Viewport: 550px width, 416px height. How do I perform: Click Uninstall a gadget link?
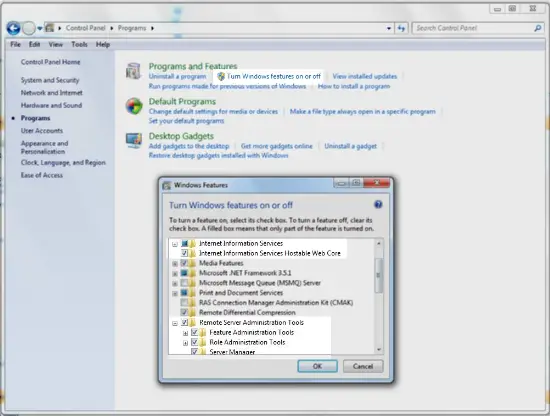[350, 146]
